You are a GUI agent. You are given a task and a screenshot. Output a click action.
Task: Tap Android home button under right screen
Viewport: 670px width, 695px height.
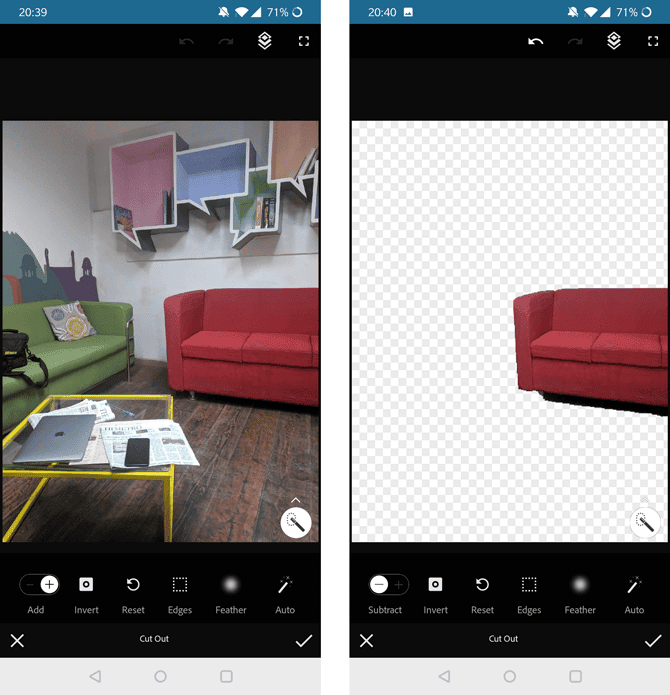(x=510, y=676)
